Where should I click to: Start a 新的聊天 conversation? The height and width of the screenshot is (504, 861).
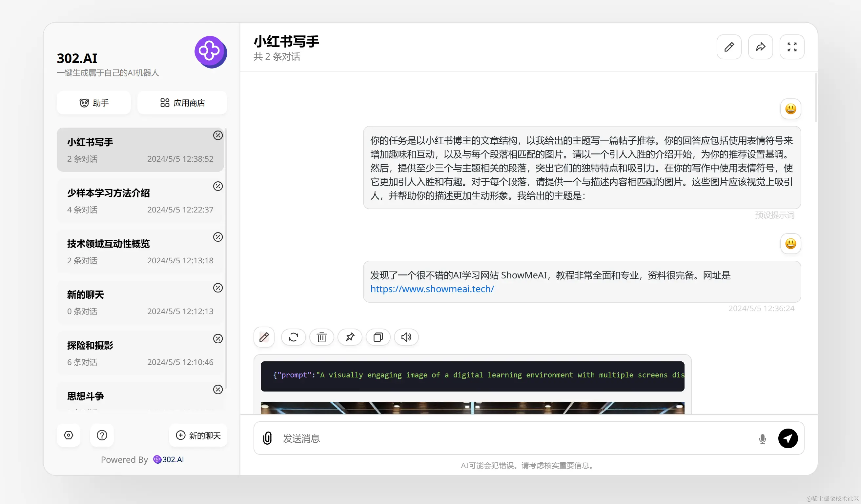click(198, 435)
